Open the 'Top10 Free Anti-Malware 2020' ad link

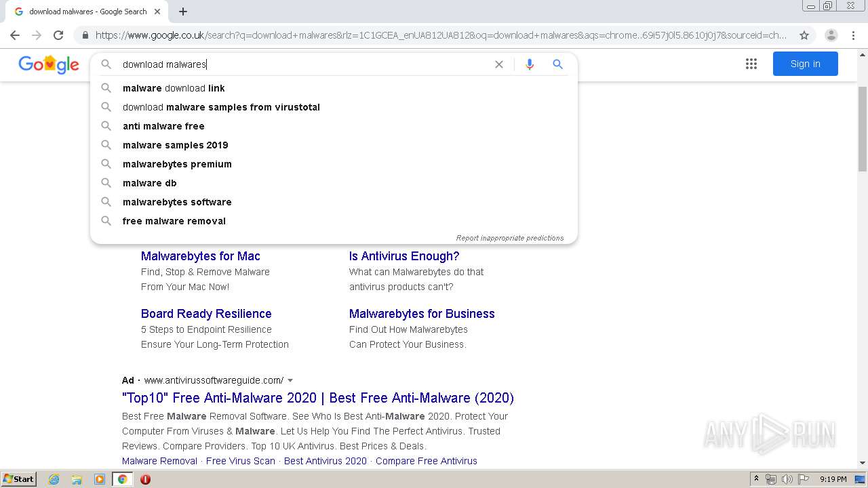tap(318, 398)
